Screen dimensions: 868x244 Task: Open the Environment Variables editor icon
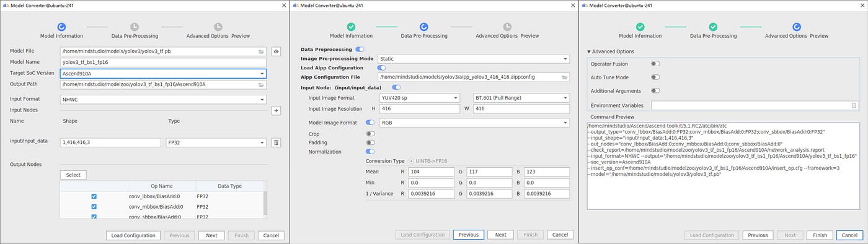point(854,106)
